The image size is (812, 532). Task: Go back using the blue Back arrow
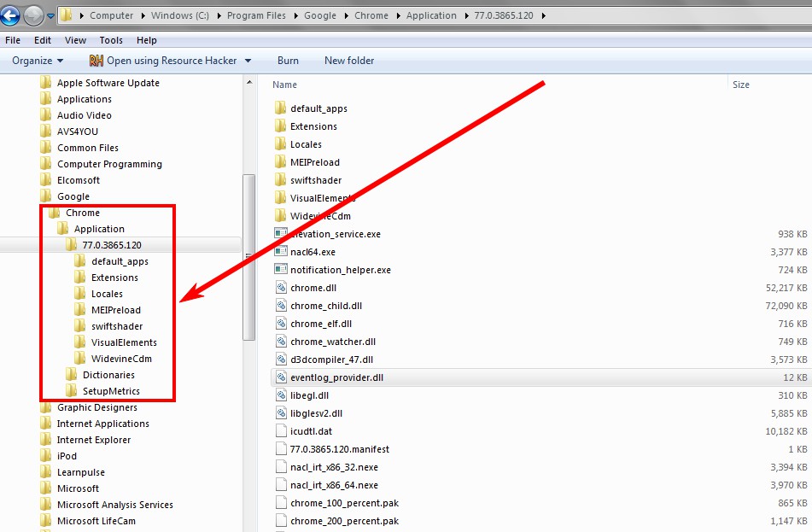click(x=10, y=15)
